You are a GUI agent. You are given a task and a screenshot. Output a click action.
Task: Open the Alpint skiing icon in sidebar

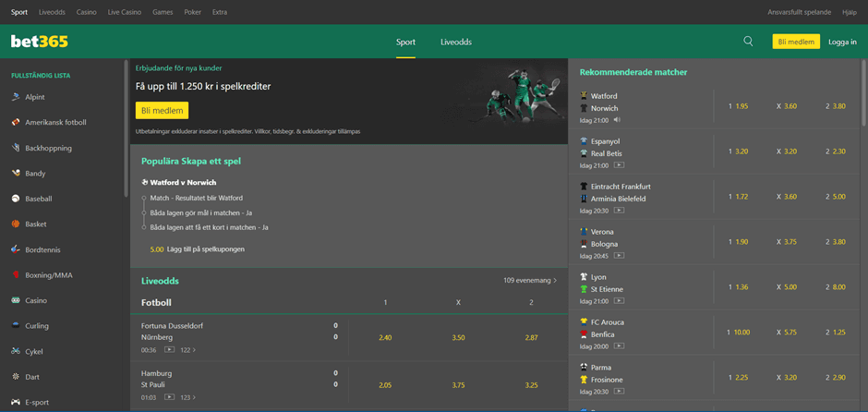point(16,97)
